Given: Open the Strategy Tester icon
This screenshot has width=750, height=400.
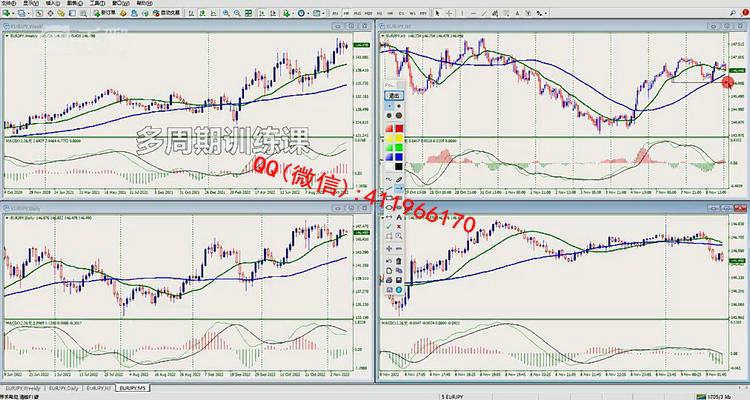Looking at the screenshot, I should (x=83, y=13).
